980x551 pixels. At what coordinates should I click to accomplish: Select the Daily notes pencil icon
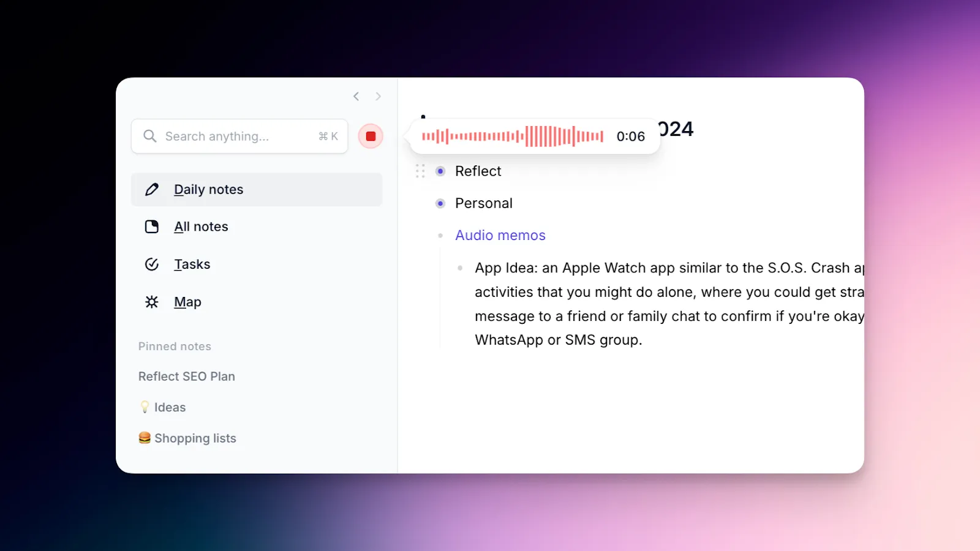point(151,189)
